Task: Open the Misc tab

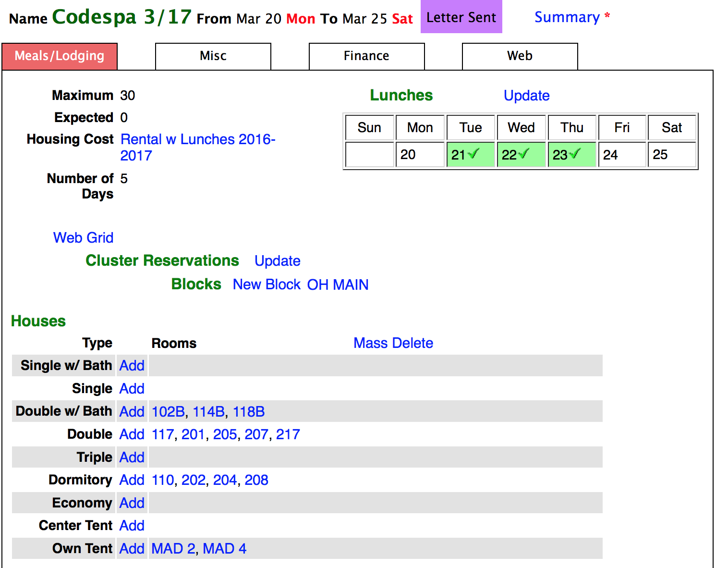Action: pos(213,56)
